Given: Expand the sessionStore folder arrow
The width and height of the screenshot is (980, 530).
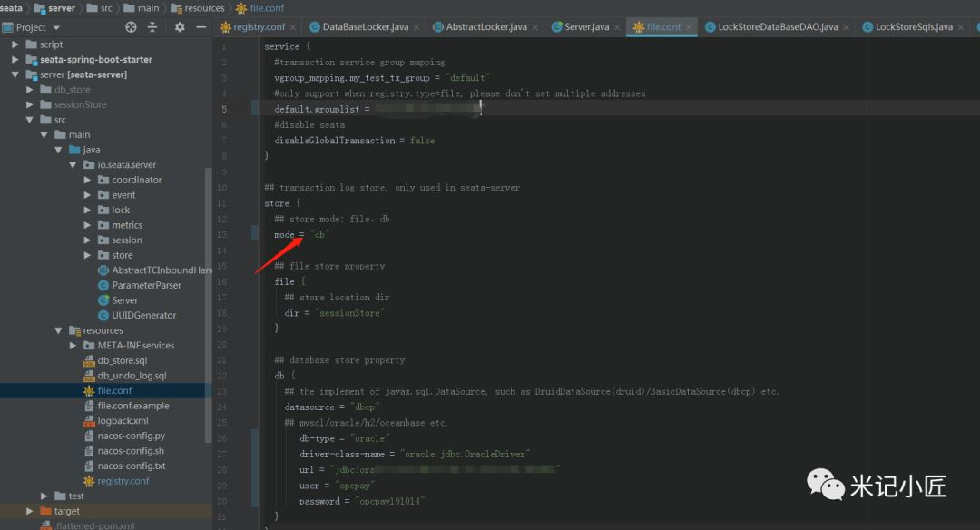Looking at the screenshot, I should coord(29,104).
